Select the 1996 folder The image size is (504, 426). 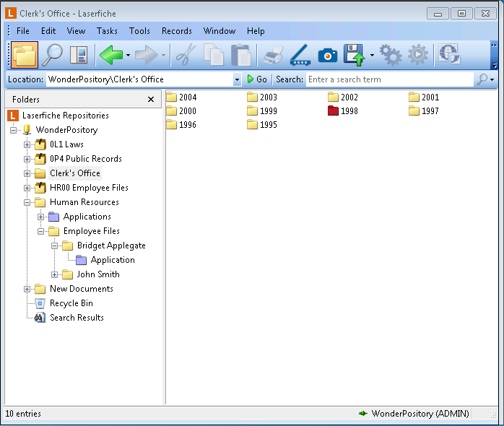coord(181,125)
